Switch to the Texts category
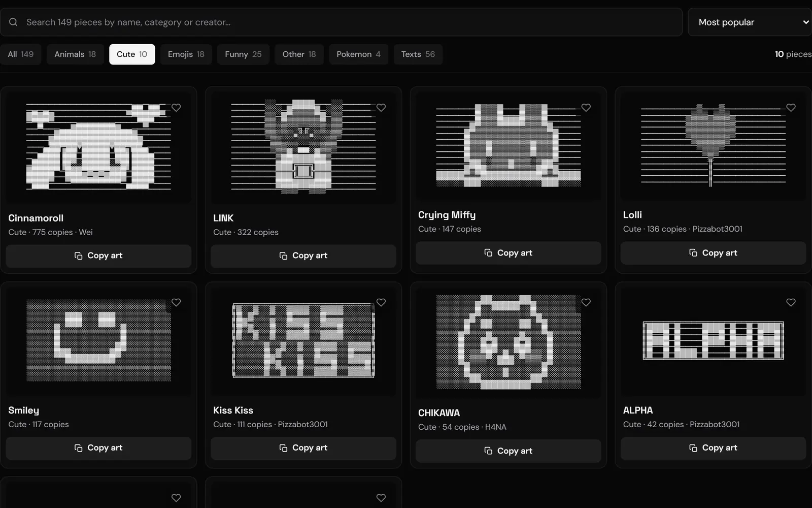Viewport: 812px width, 508px height. click(x=418, y=54)
